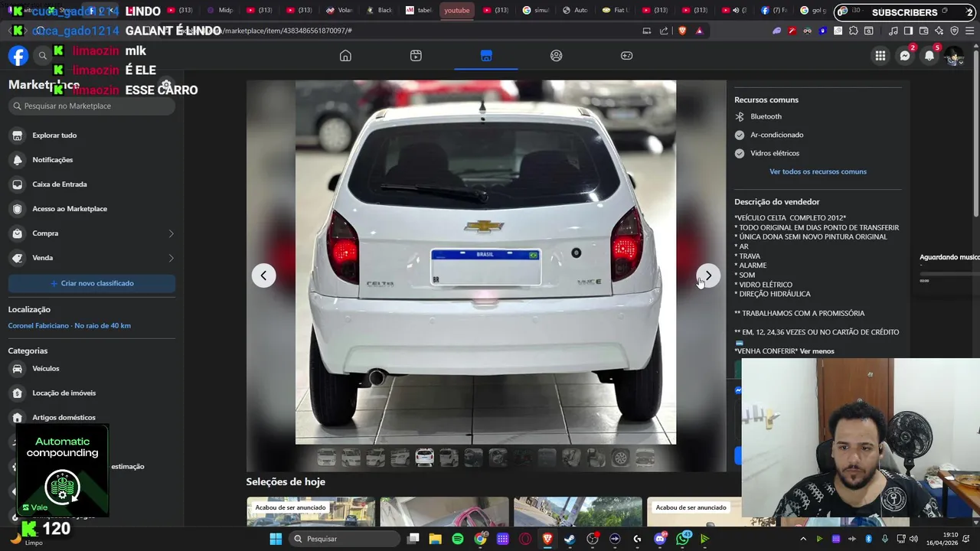The image size is (980, 551).
Task: Open the Facebook Groups icon
Action: click(557, 56)
